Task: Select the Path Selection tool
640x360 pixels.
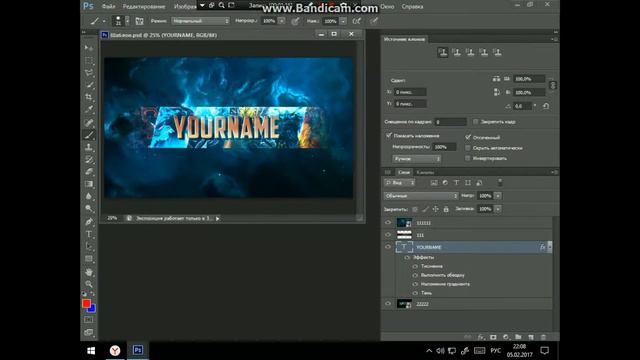Action: 89,246
